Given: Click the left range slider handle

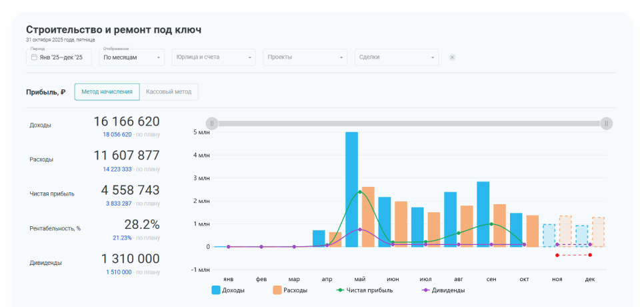Looking at the screenshot, I should click(211, 123).
